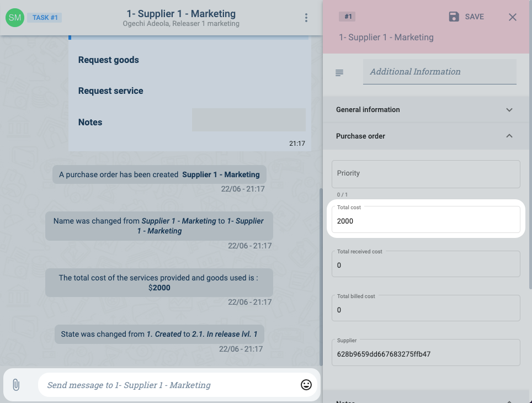The image size is (532, 403).
Task: Click the chat area vertical scrollbar
Action: (321, 277)
